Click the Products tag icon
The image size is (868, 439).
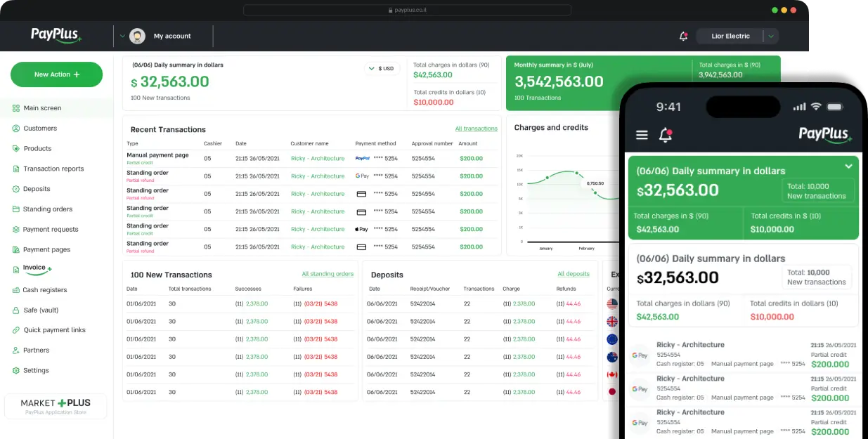click(16, 149)
